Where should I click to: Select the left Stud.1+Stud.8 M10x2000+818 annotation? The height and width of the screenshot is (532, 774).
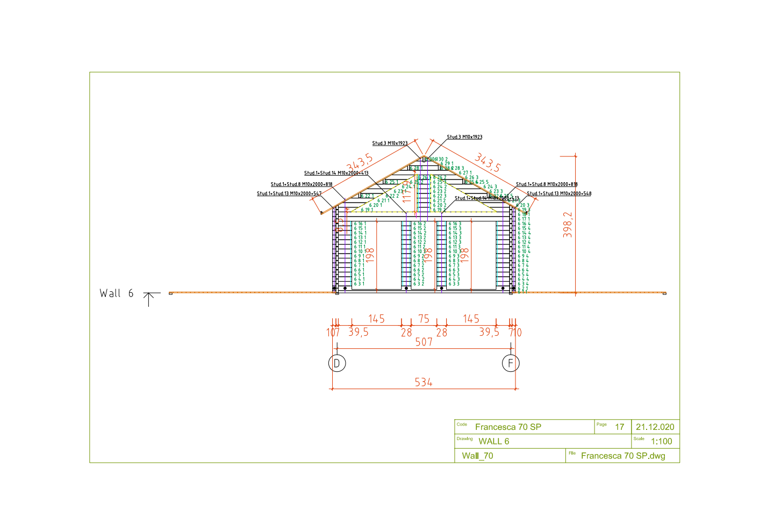pos(302,184)
